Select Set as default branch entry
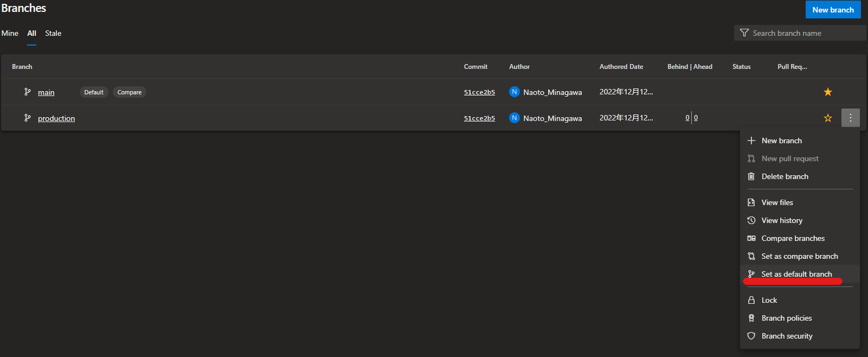868x357 pixels. tap(800, 274)
